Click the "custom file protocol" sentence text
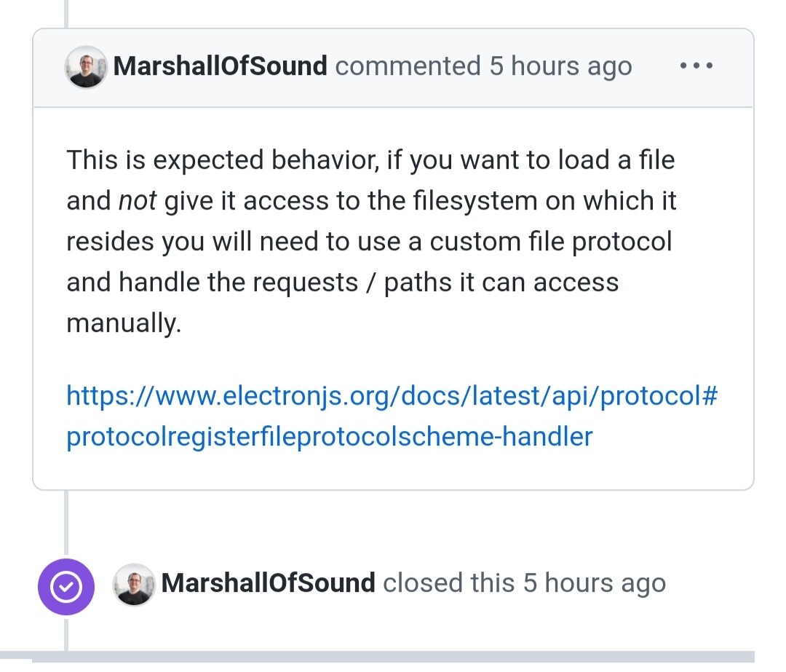786x672 pixels. click(550, 241)
